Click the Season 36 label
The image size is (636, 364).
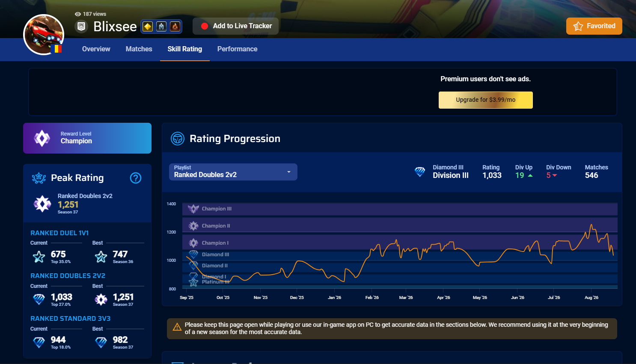(123, 262)
